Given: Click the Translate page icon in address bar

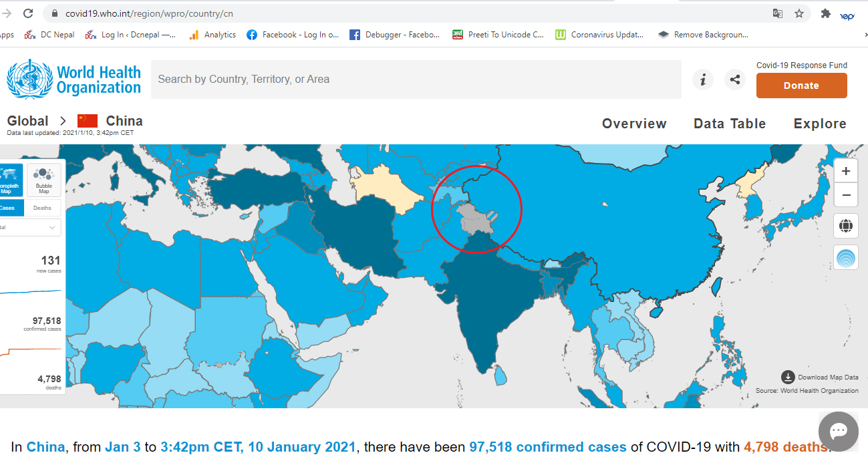Looking at the screenshot, I should [777, 13].
